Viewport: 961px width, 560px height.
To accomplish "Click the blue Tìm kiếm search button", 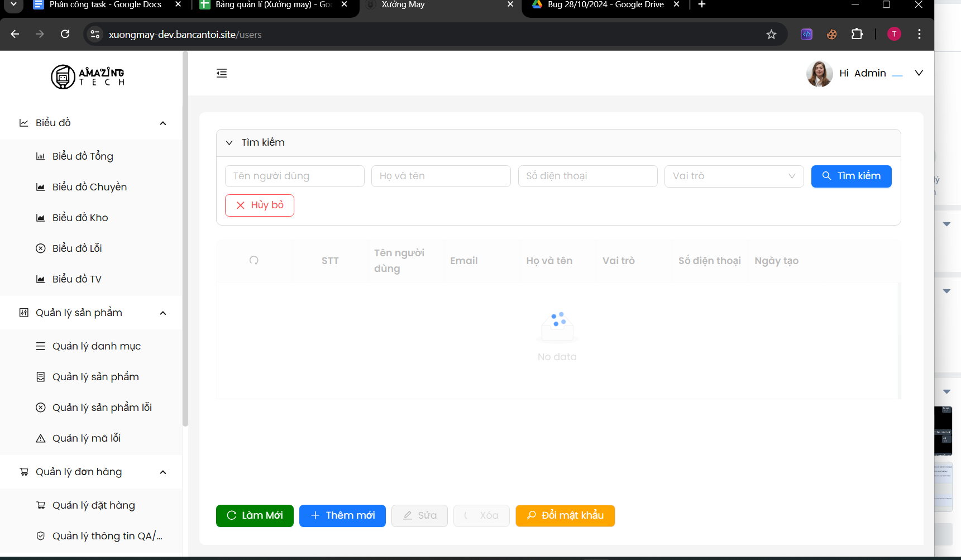I will pos(850,176).
